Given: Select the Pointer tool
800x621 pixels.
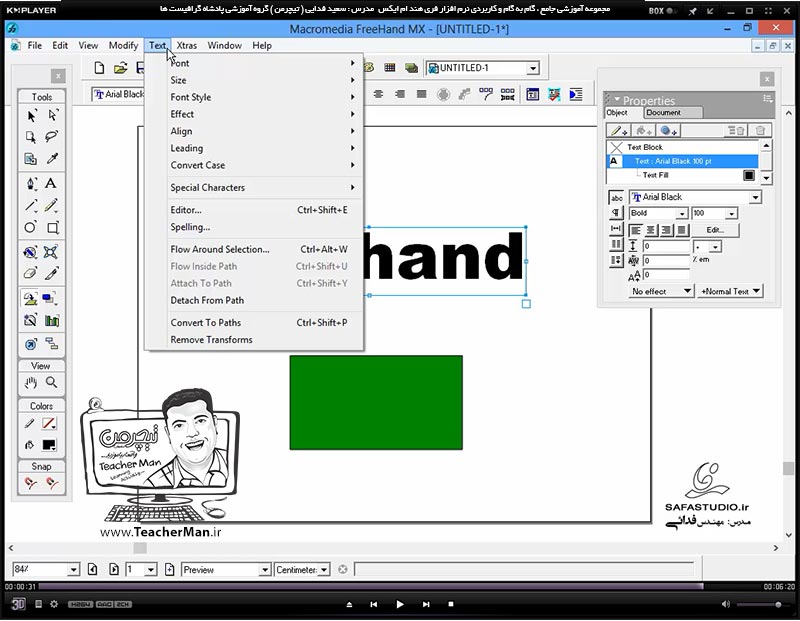Looking at the screenshot, I should [31, 115].
